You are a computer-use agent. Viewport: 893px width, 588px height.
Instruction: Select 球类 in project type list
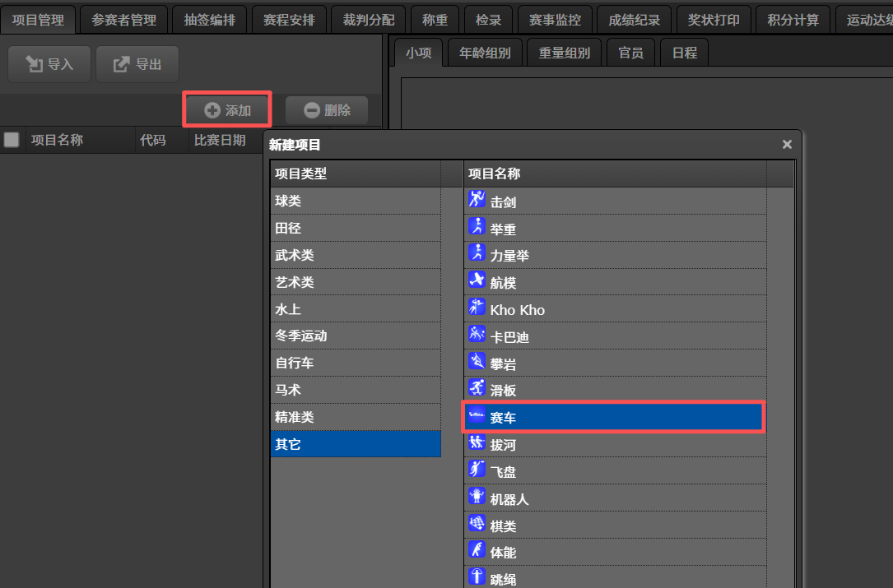tap(356, 201)
